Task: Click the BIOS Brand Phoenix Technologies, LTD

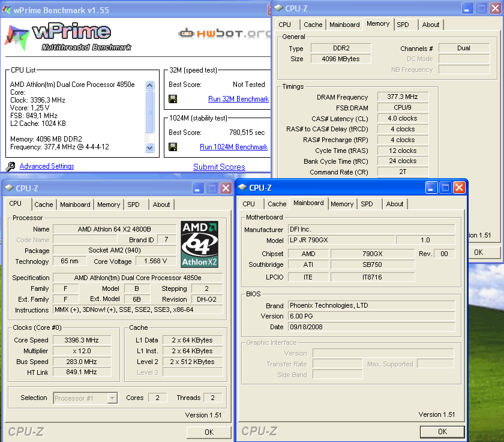Action: point(371,305)
